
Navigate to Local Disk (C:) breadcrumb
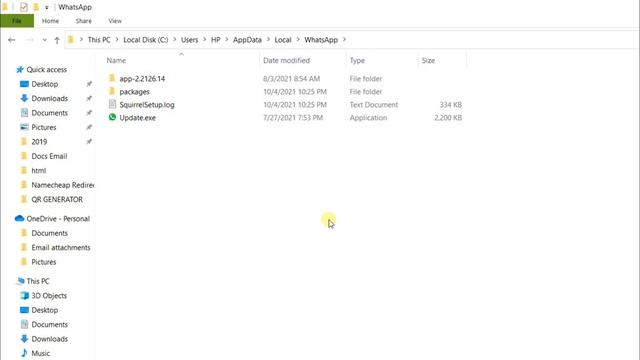[145, 40]
